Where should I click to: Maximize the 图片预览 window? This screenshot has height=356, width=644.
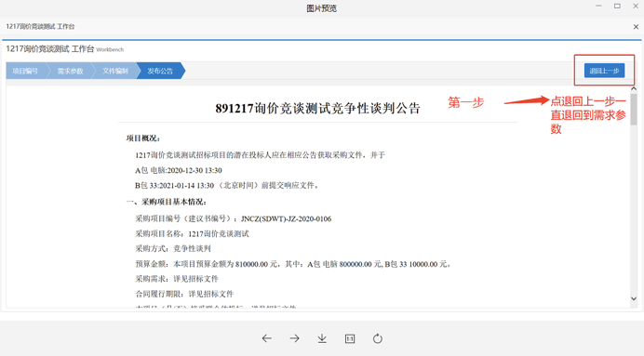click(617, 6)
